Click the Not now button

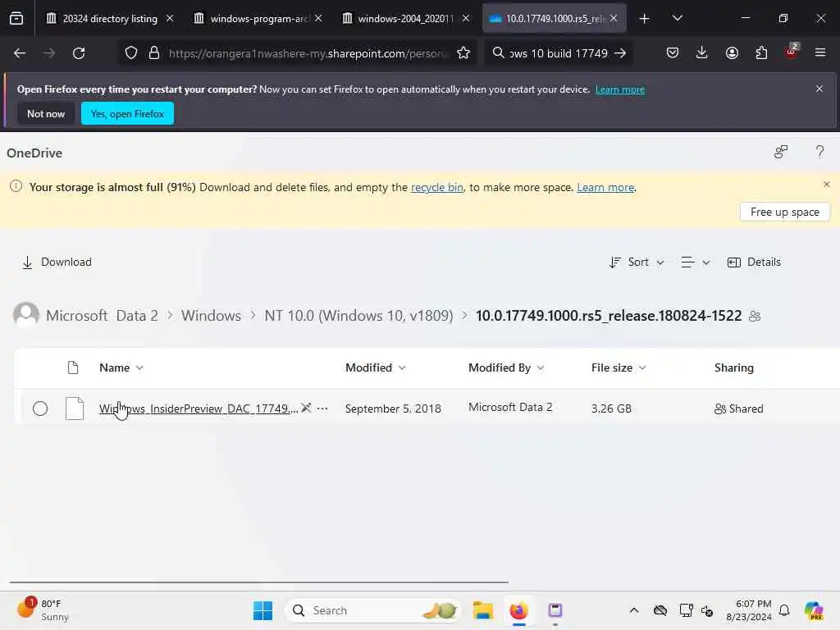point(46,113)
